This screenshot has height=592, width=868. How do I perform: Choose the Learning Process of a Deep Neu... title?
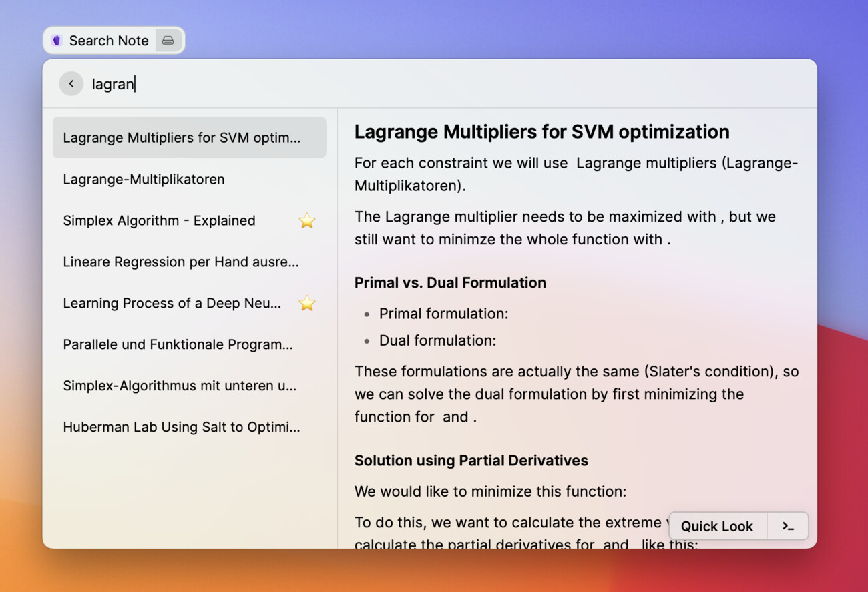[172, 304]
